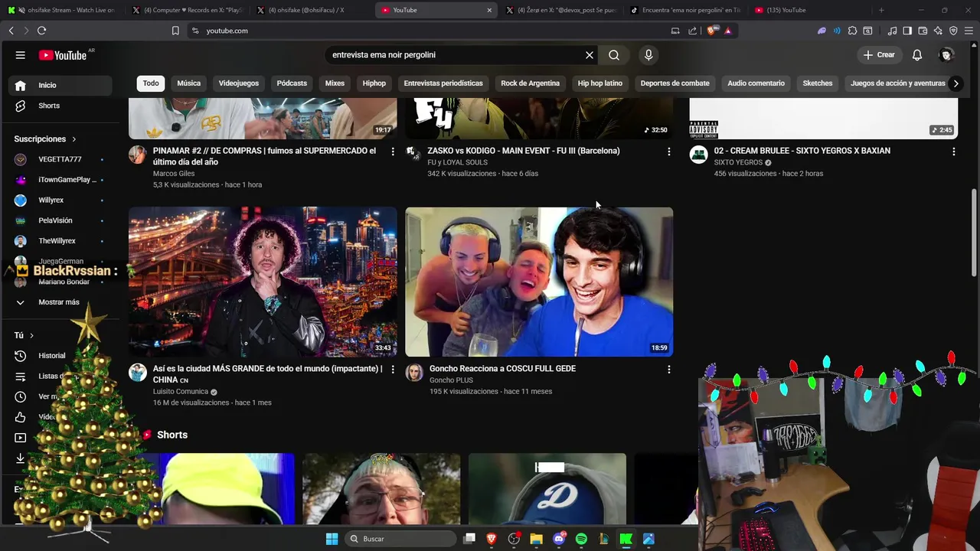
Task: Expand Mostrar más subscriptions
Action: (62, 302)
